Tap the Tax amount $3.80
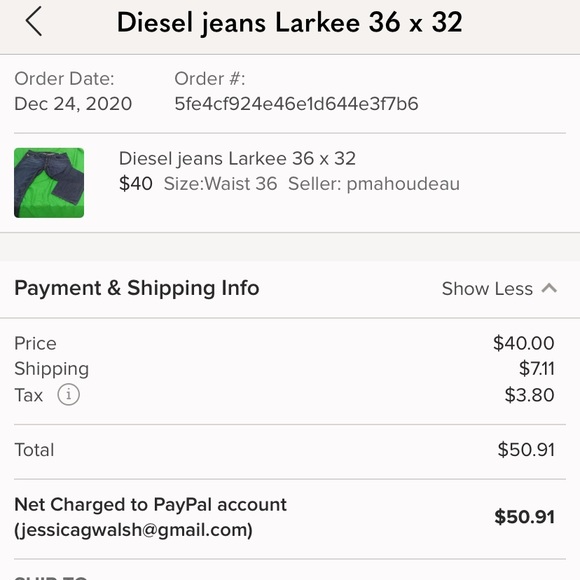This screenshot has width=580, height=580. [x=529, y=395]
